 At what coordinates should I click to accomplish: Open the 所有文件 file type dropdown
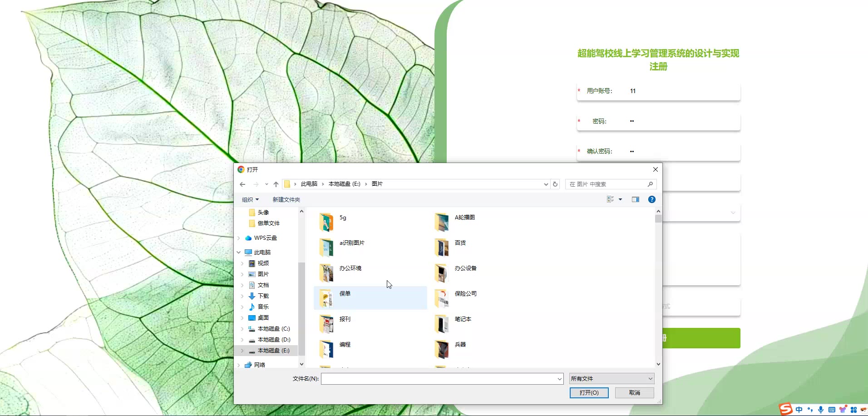(x=612, y=379)
